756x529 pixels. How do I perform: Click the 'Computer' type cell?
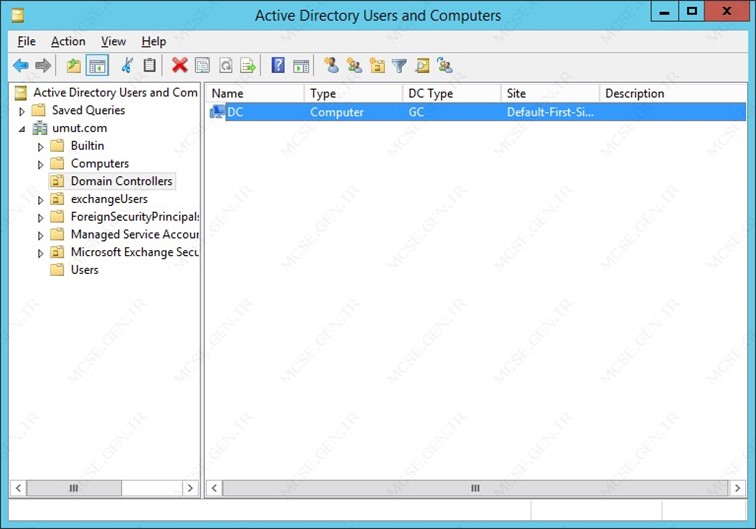coord(337,112)
